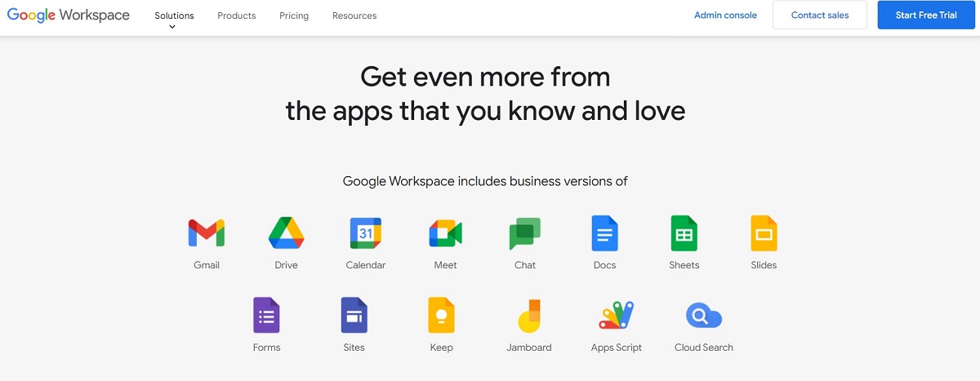Click the Apps Script icon
Image resolution: width=980 pixels, height=381 pixels.
[x=617, y=315]
